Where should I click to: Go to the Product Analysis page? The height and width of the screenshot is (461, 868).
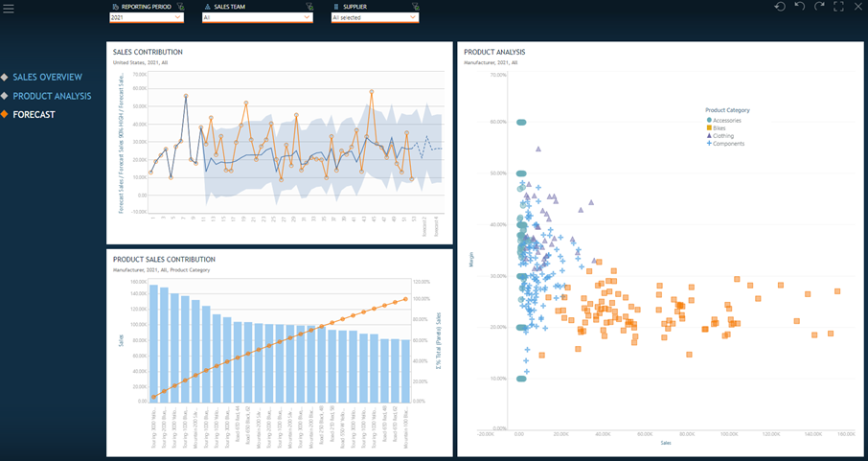pos(52,96)
